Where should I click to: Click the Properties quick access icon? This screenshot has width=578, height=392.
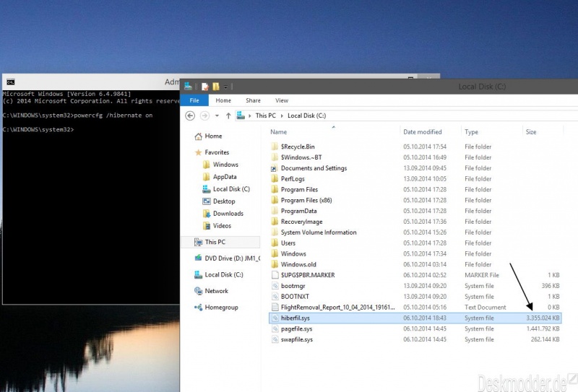pos(205,87)
